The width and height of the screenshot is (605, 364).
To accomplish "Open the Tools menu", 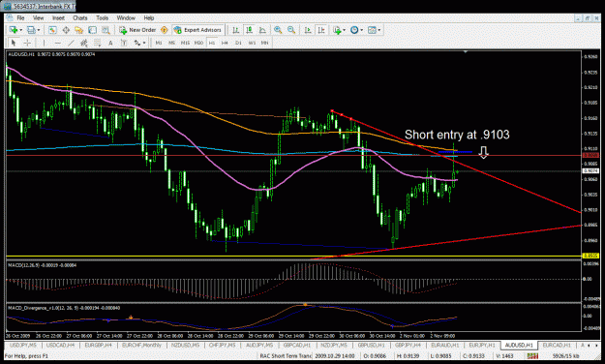I will coord(102,17).
